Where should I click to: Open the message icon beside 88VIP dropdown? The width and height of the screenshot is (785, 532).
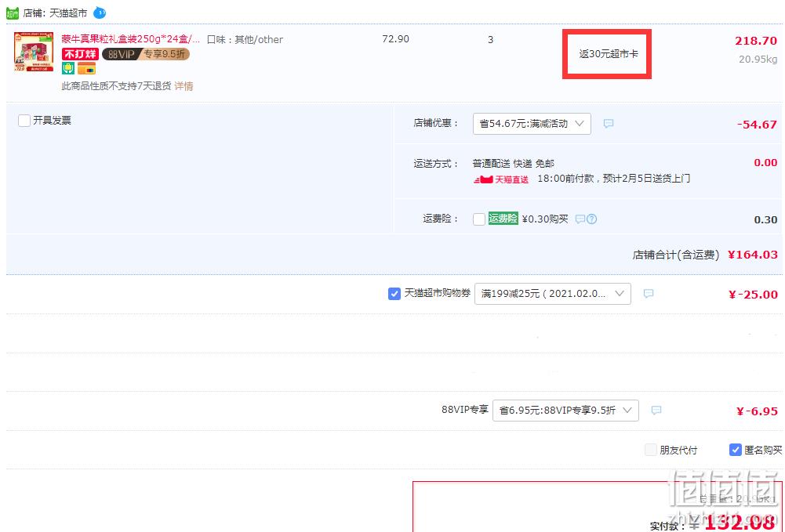(x=656, y=411)
